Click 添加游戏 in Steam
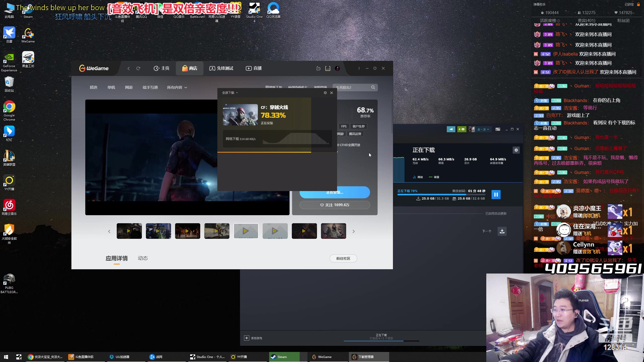 [x=253, y=338]
